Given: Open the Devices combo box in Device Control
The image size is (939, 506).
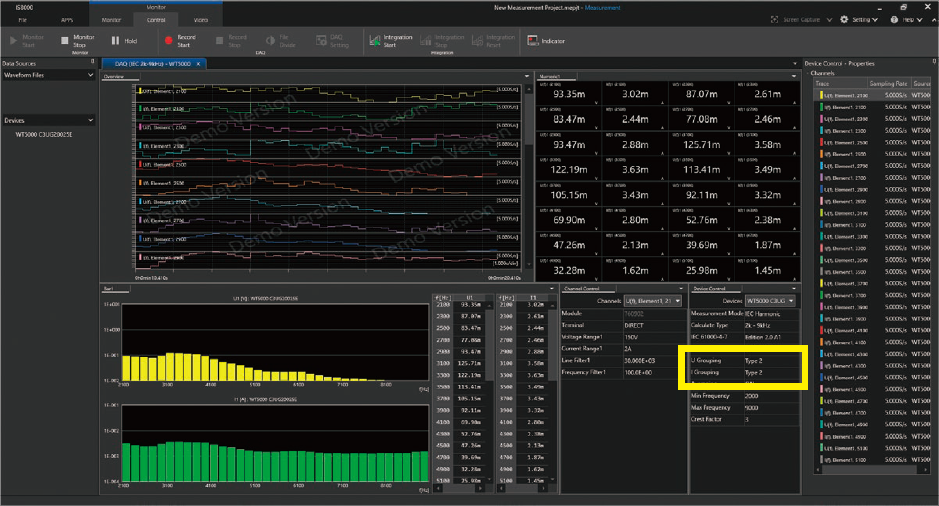Looking at the screenshot, I should (x=770, y=300).
